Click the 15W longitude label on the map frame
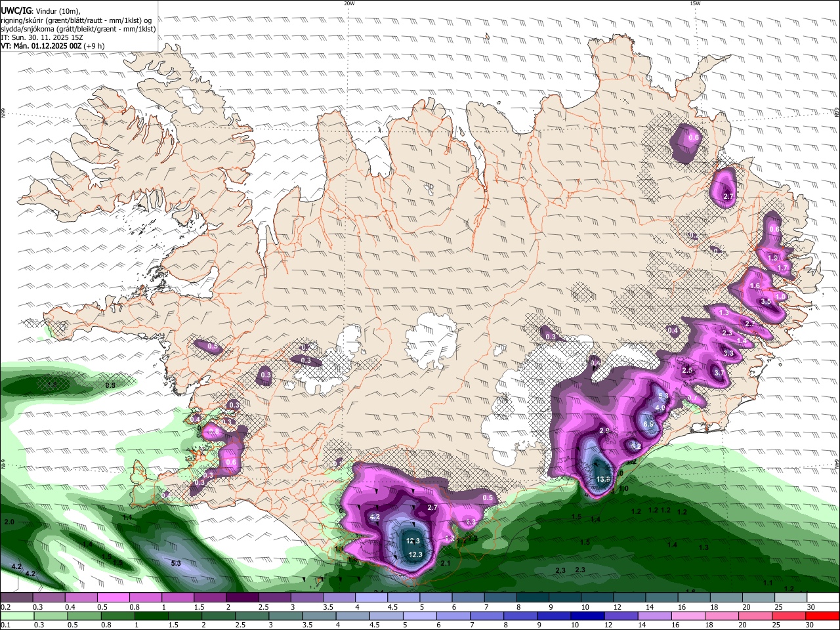 click(695, 3)
